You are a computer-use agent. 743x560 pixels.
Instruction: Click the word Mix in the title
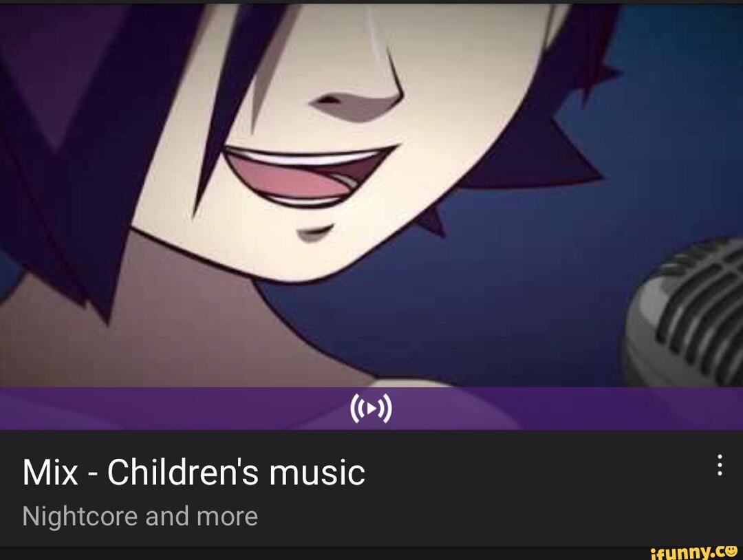pos(50,473)
